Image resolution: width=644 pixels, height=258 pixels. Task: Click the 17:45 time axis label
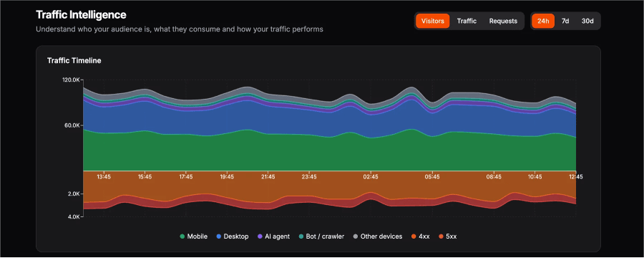(x=185, y=176)
